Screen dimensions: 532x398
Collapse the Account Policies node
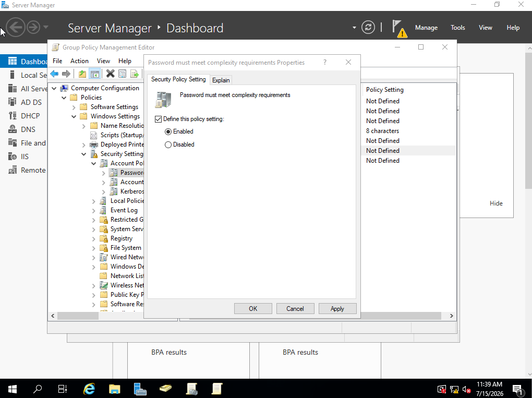click(94, 164)
